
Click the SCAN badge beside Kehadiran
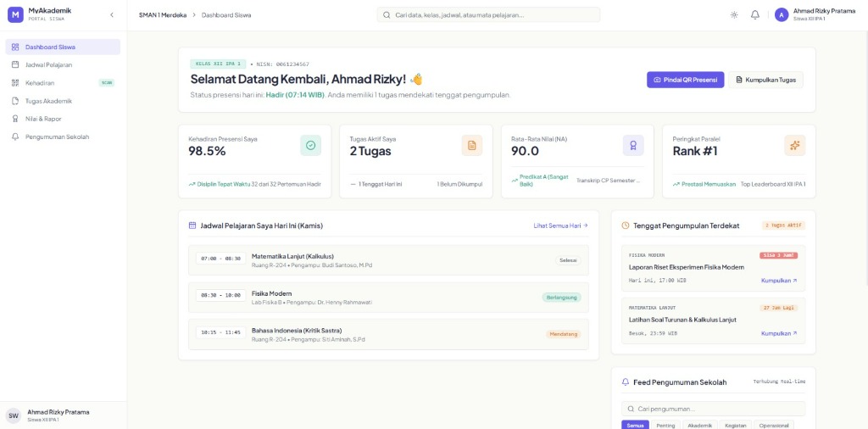point(106,83)
